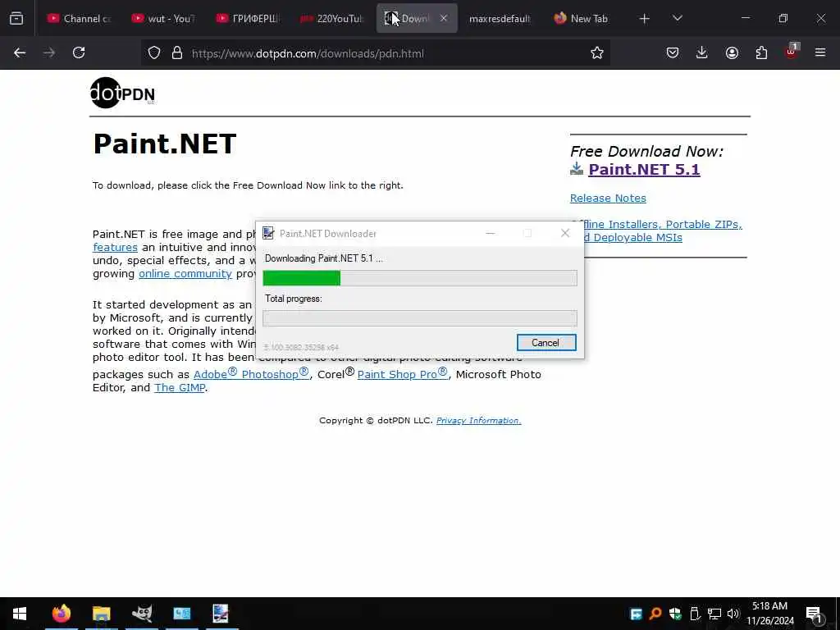Save page to Pocket

tap(673, 53)
